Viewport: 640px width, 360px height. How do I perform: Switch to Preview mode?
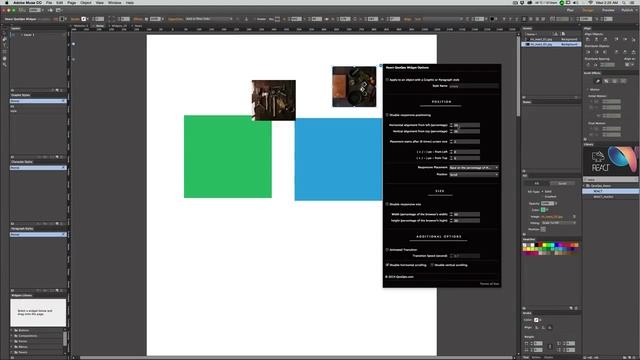(x=608, y=10)
